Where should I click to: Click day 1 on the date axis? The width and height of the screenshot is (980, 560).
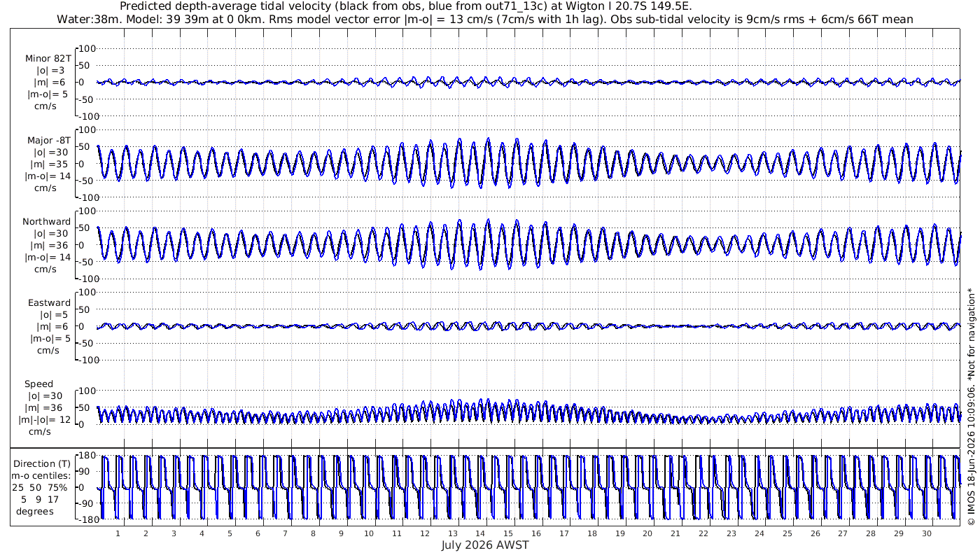tap(118, 533)
